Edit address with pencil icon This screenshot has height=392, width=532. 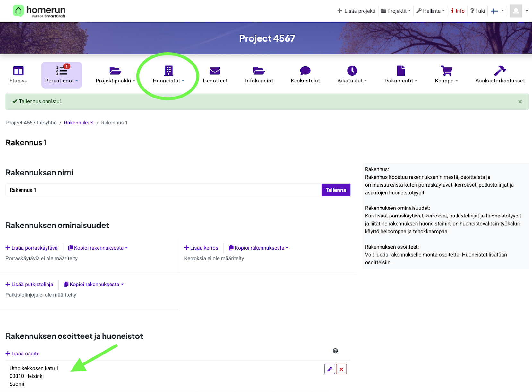[330, 369]
